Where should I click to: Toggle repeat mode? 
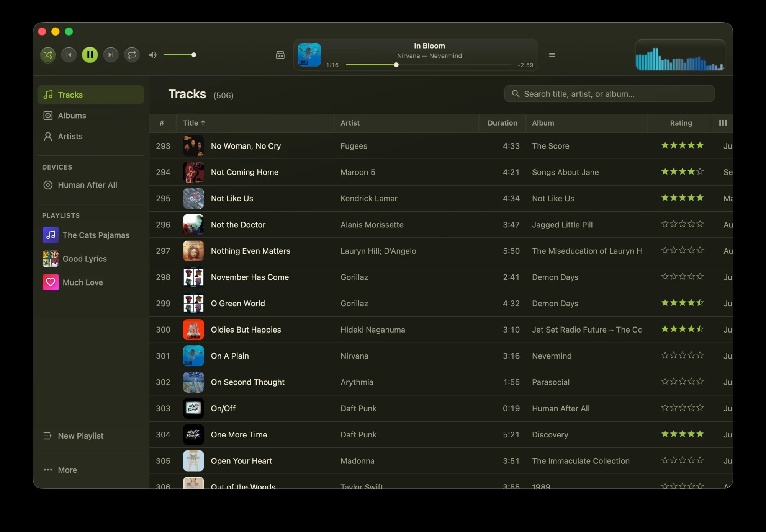coord(132,55)
